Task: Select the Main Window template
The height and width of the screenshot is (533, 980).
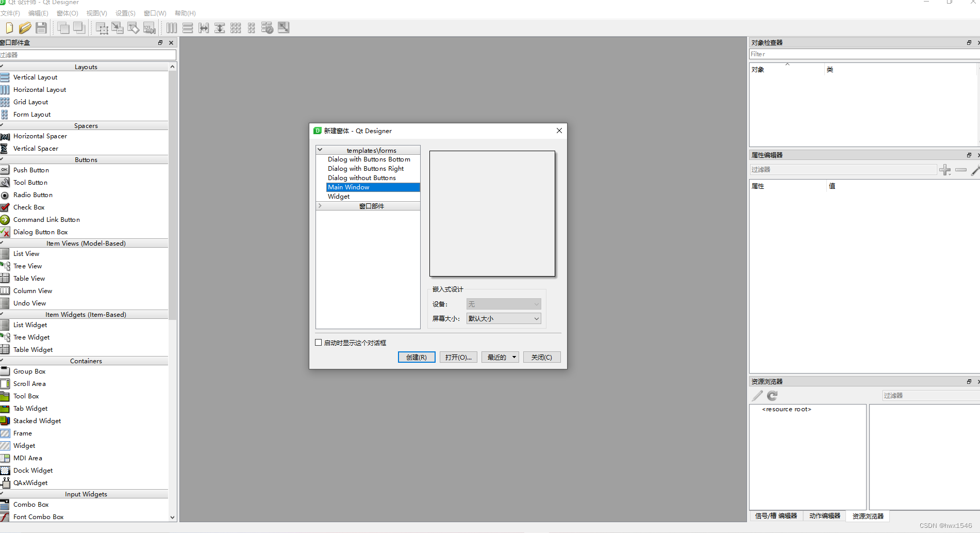Action: tap(373, 187)
